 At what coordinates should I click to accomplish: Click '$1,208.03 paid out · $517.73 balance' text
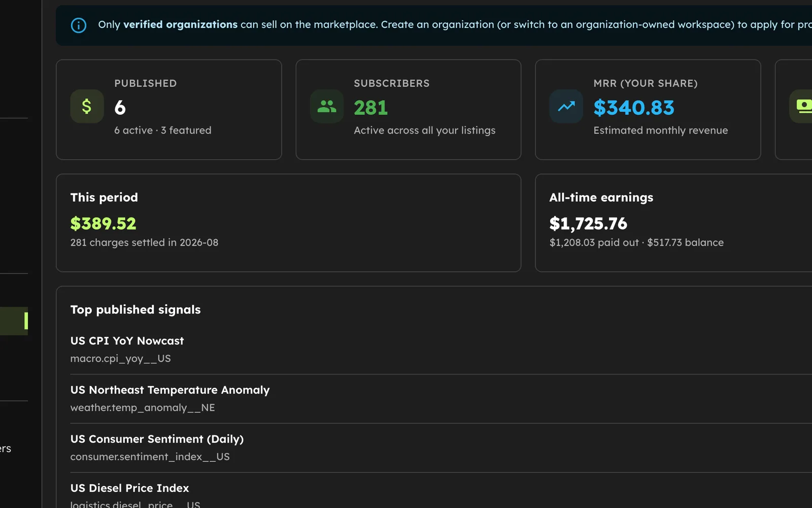pos(636,243)
